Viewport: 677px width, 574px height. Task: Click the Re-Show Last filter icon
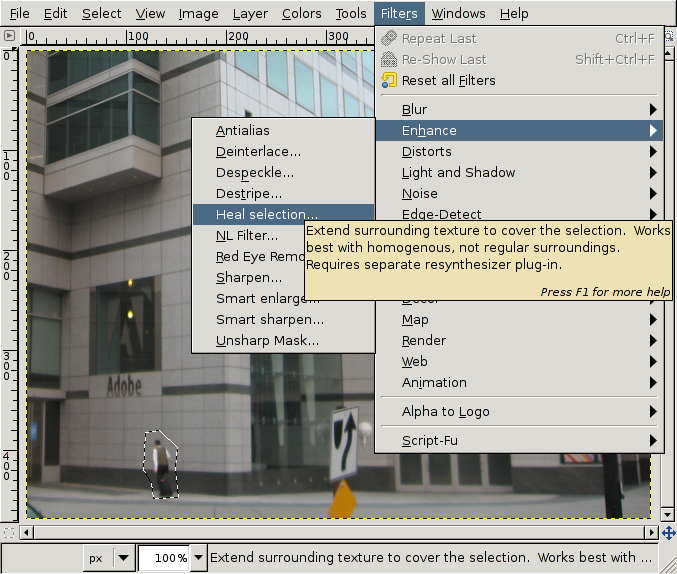click(389, 59)
